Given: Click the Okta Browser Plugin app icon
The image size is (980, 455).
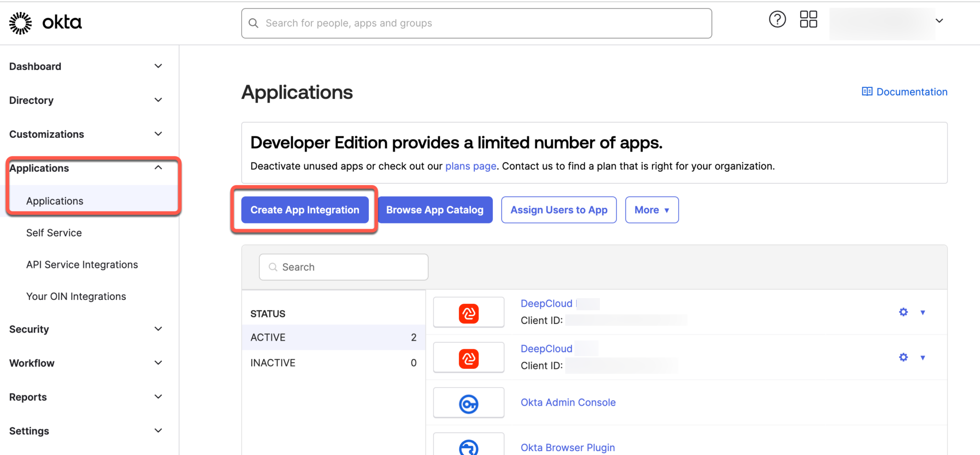Looking at the screenshot, I should (x=468, y=447).
